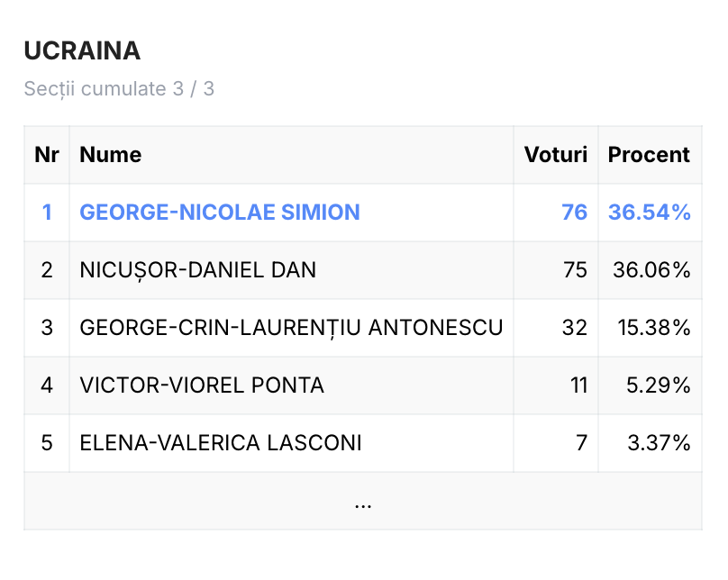
Task: Click the UCRAINA heading
Action: 82,50
